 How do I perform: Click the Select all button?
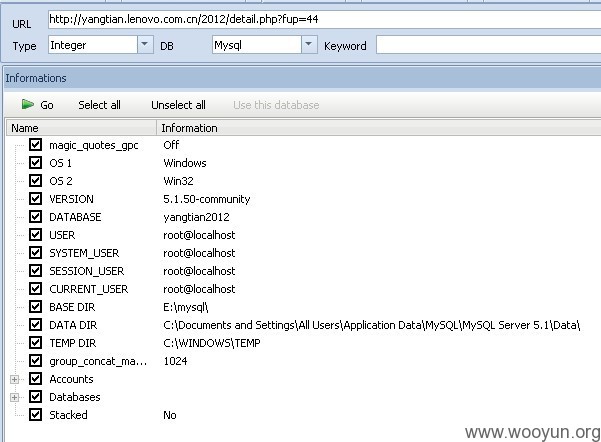[x=99, y=105]
